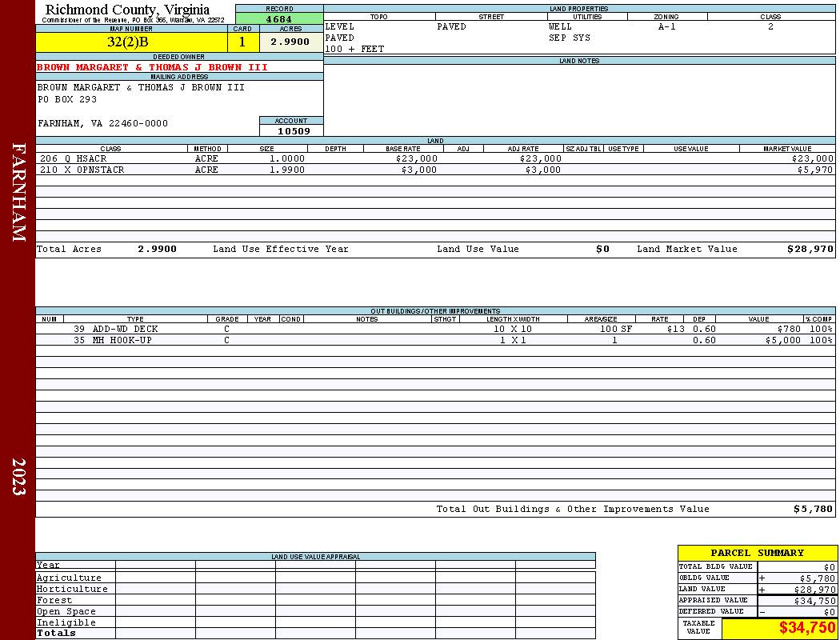Click the red taxable value $34,750
Viewport: 840px width, 640px height.
tap(806, 628)
